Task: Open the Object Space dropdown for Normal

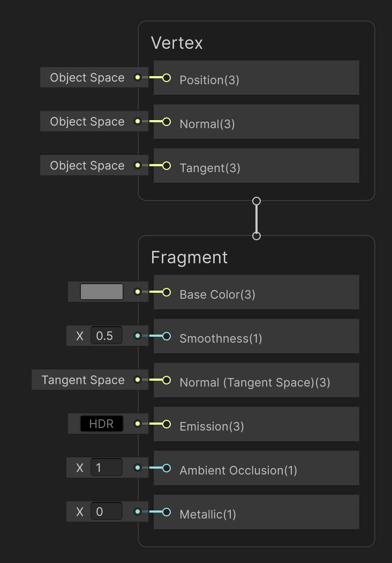Action: pyautogui.click(x=87, y=122)
